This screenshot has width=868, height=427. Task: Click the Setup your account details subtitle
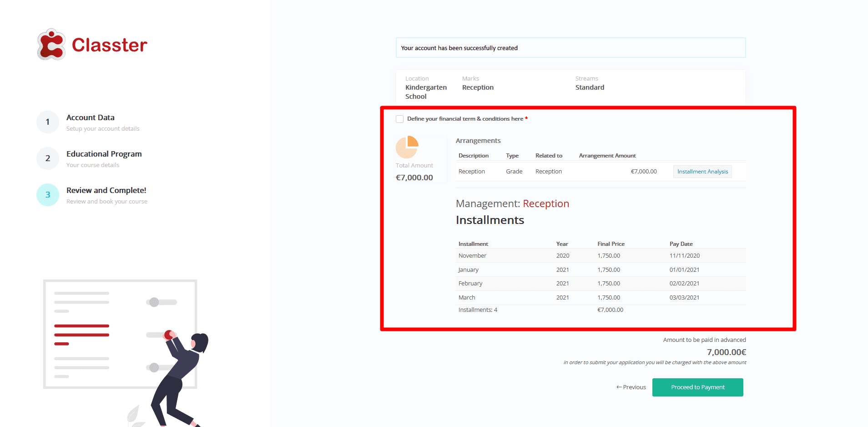(103, 129)
